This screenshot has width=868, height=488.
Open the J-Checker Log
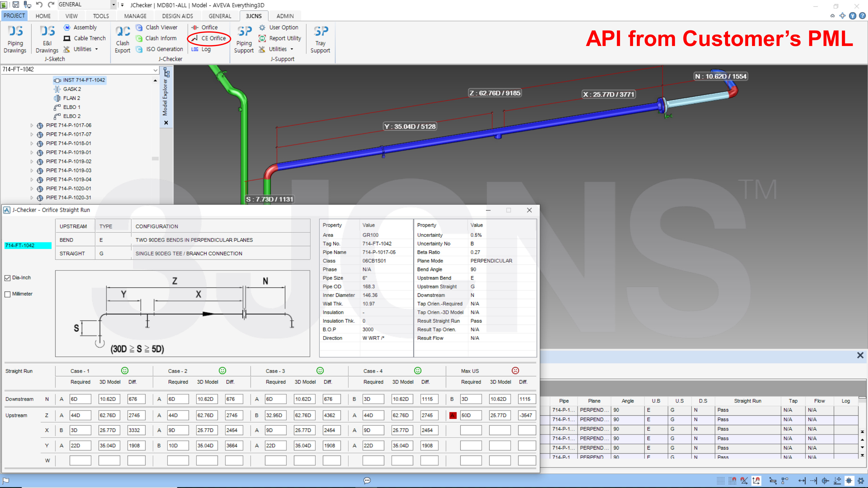point(201,49)
